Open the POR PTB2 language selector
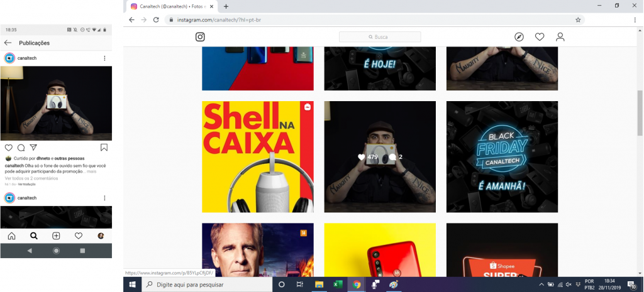644x292 pixels. tap(589, 284)
